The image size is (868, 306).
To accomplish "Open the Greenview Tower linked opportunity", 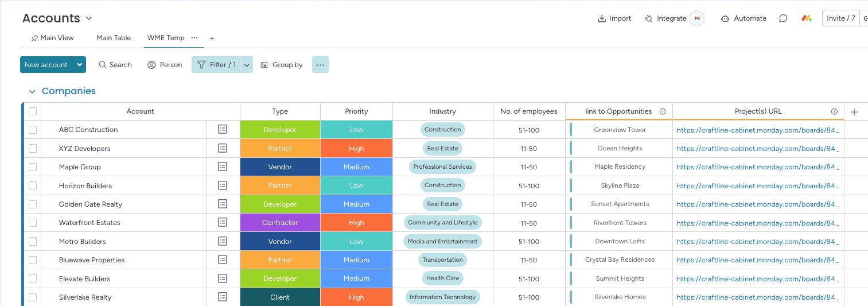I will pyautogui.click(x=620, y=130).
